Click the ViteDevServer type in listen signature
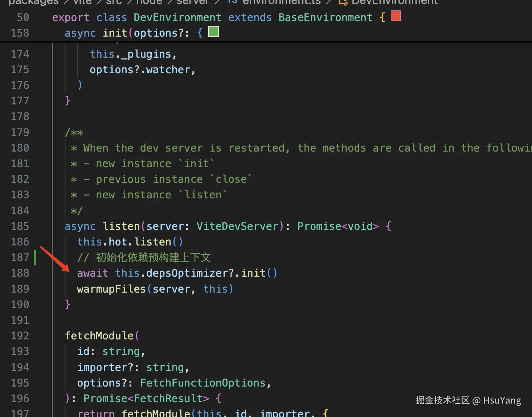 237,226
